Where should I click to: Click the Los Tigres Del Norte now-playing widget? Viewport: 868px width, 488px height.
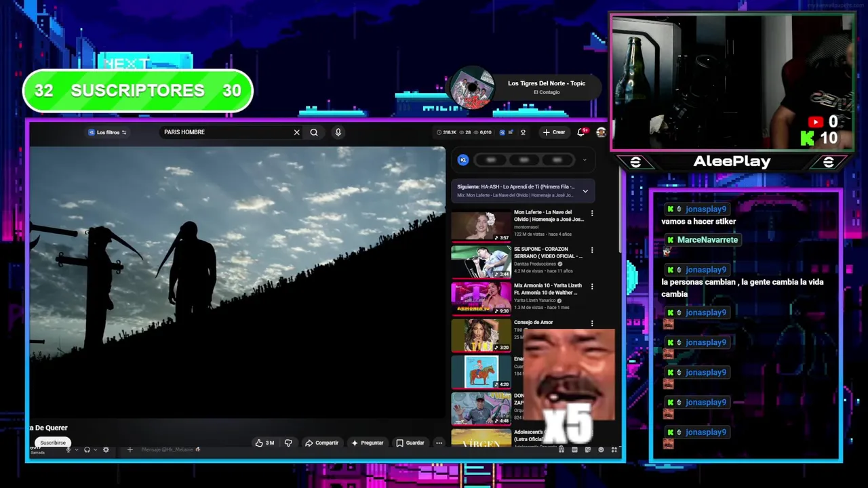coord(526,88)
